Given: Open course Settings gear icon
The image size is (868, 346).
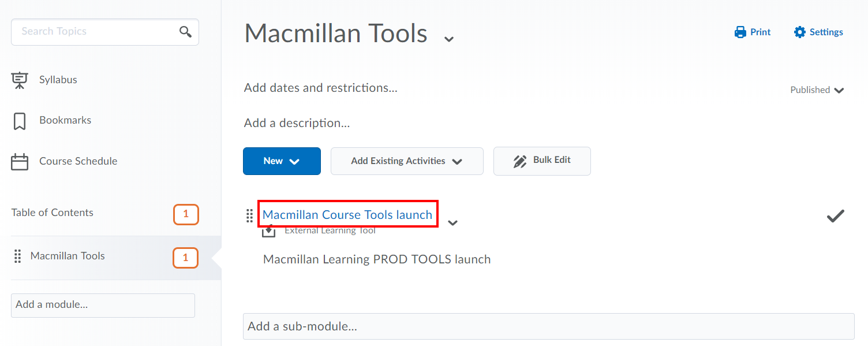Looking at the screenshot, I should coord(800,32).
